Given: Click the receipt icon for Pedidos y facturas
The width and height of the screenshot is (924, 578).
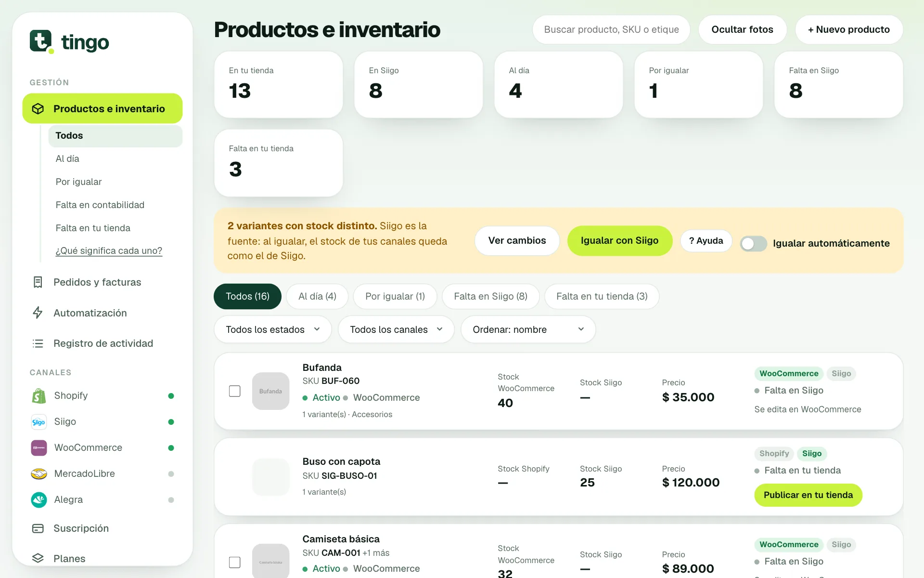Looking at the screenshot, I should click(x=38, y=282).
